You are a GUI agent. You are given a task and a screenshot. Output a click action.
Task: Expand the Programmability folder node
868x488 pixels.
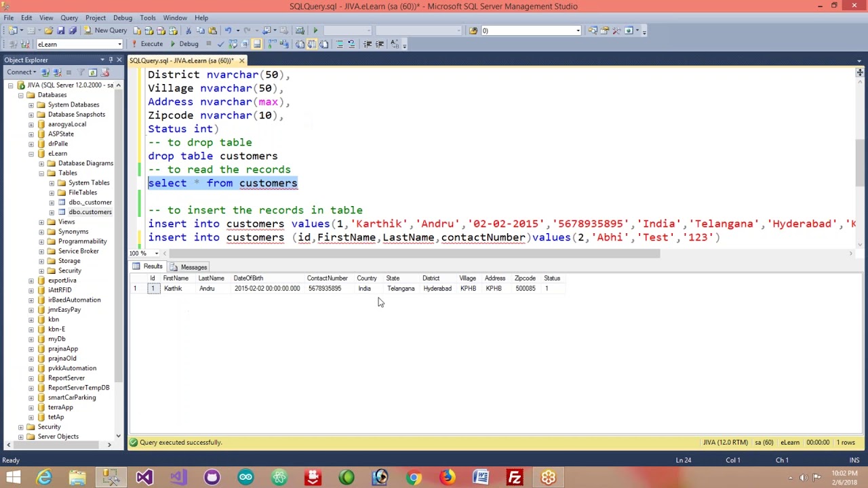tap(41, 241)
